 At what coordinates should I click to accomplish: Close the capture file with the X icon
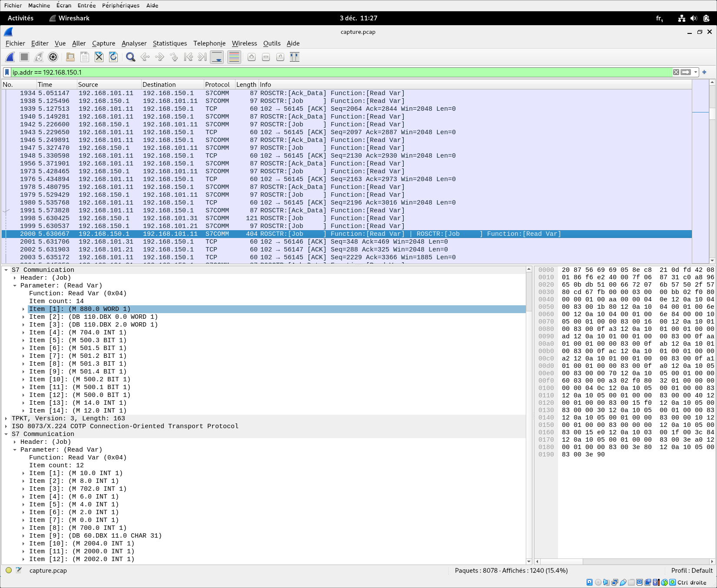coord(99,57)
